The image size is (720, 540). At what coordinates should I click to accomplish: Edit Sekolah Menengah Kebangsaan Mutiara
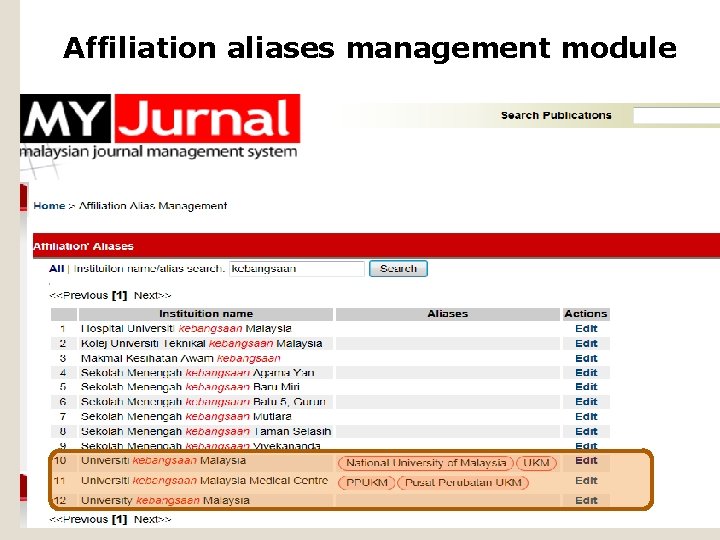[x=586, y=416]
